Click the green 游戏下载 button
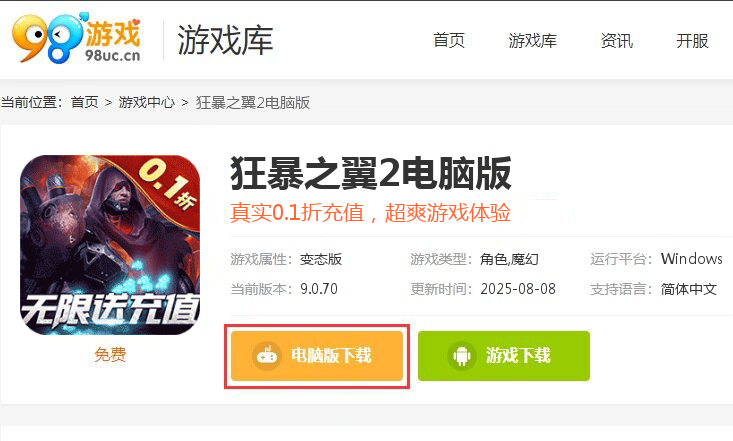The width and height of the screenshot is (733, 441). [504, 356]
